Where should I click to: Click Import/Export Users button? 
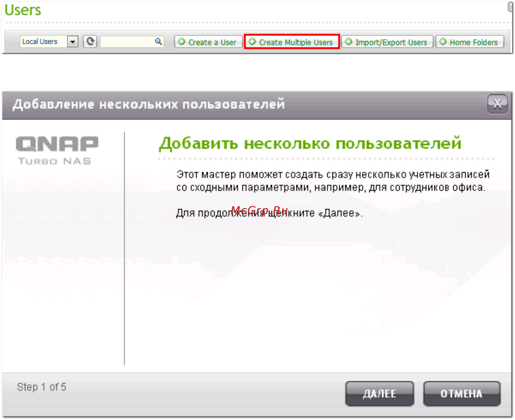click(x=387, y=42)
